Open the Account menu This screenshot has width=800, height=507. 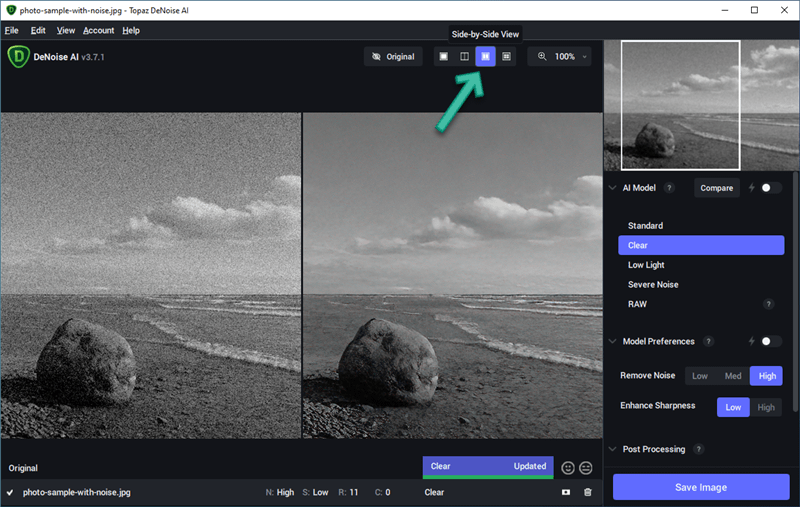coord(98,31)
